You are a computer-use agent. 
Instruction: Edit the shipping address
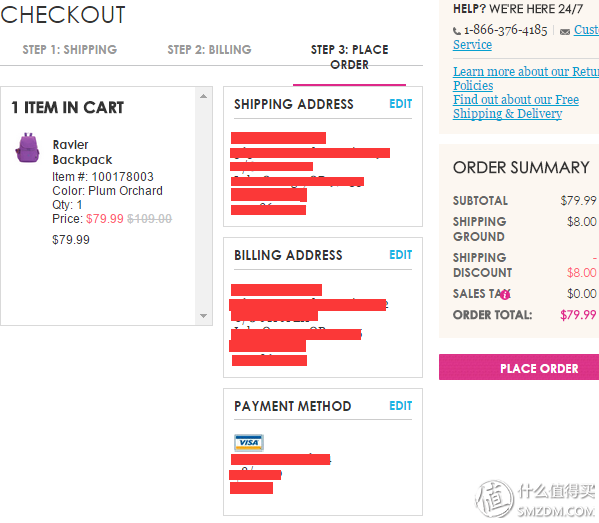pyautogui.click(x=400, y=104)
